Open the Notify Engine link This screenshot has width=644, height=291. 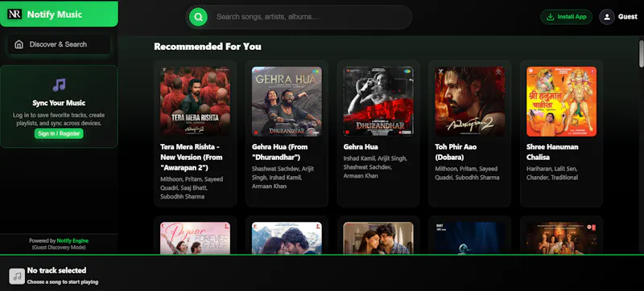point(72,240)
